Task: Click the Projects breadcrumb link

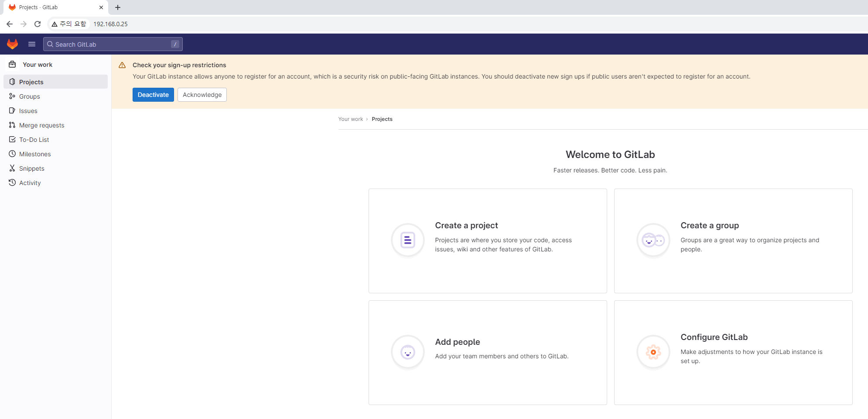Action: pyautogui.click(x=382, y=119)
